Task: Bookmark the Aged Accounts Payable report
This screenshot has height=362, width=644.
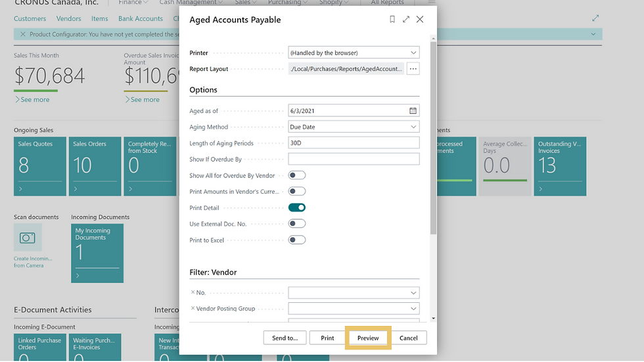Action: (392, 19)
